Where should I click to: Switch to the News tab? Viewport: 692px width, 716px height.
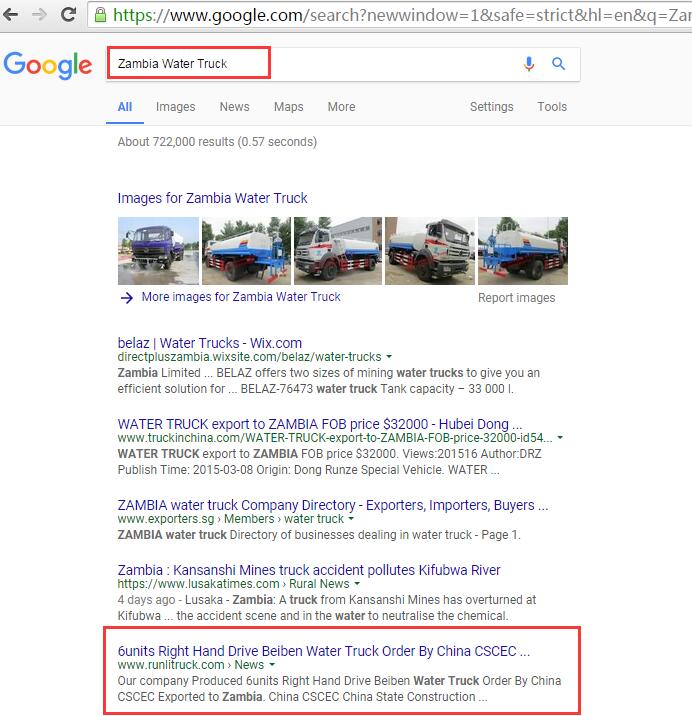click(x=234, y=107)
